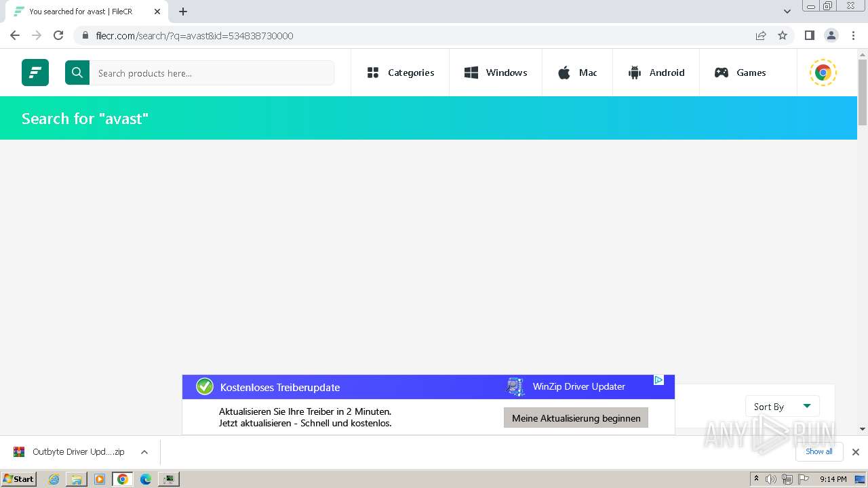Go back with browser back arrow
Viewport: 868px width, 488px height.
15,35
